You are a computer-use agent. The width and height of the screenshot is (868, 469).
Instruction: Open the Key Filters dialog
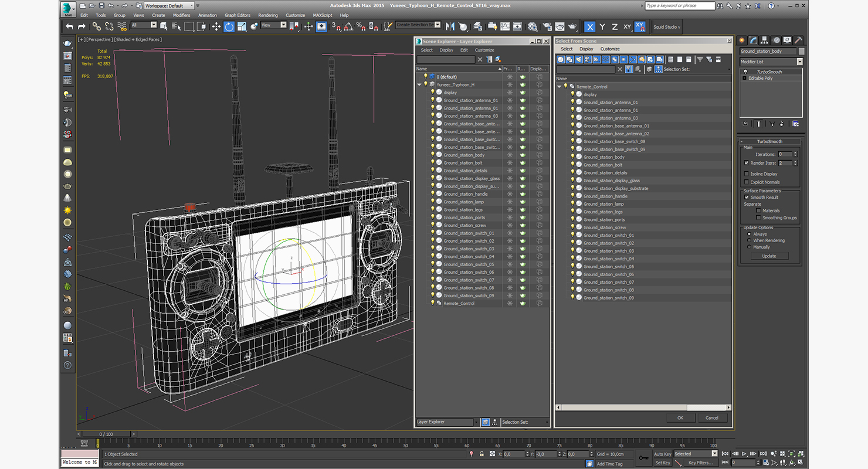(700, 463)
